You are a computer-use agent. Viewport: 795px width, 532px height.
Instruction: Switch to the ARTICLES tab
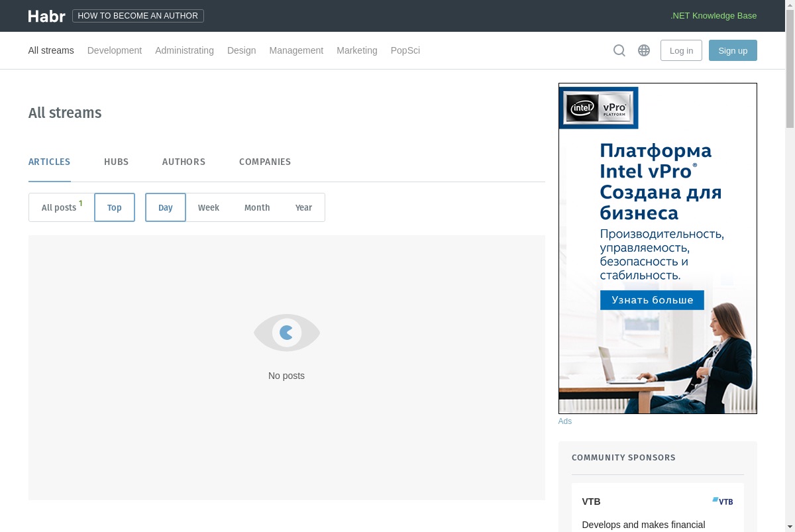pos(50,162)
